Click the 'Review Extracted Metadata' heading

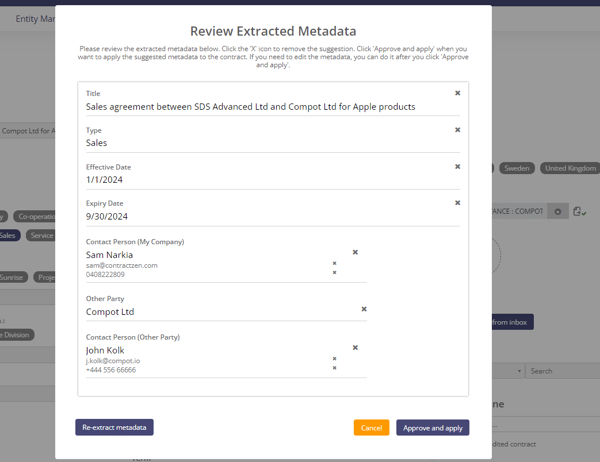pos(273,31)
